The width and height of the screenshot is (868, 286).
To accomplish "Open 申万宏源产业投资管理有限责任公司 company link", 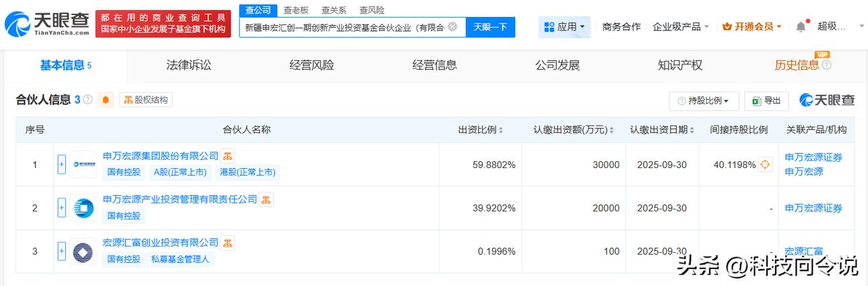I will (x=180, y=199).
